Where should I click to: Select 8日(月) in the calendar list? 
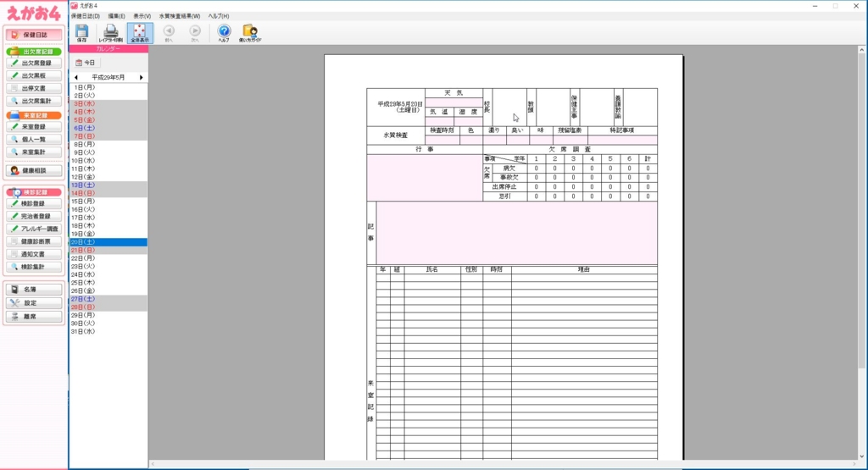point(108,144)
